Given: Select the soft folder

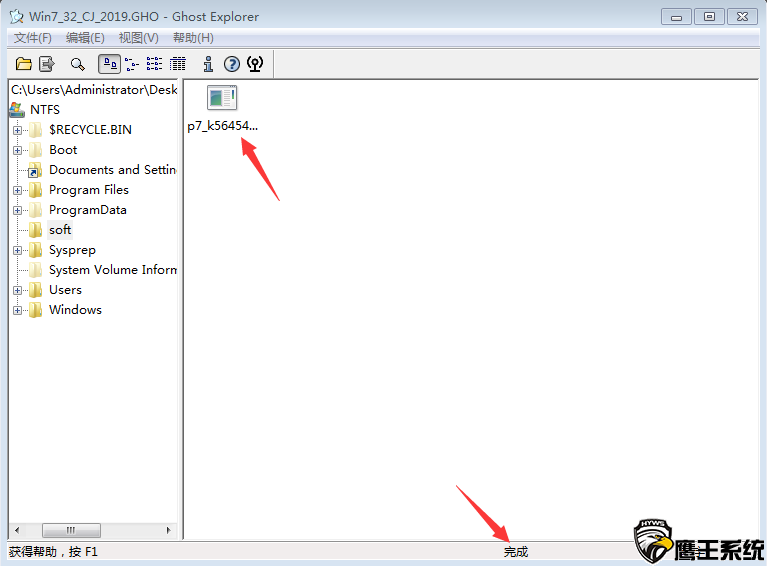Looking at the screenshot, I should tap(60, 230).
